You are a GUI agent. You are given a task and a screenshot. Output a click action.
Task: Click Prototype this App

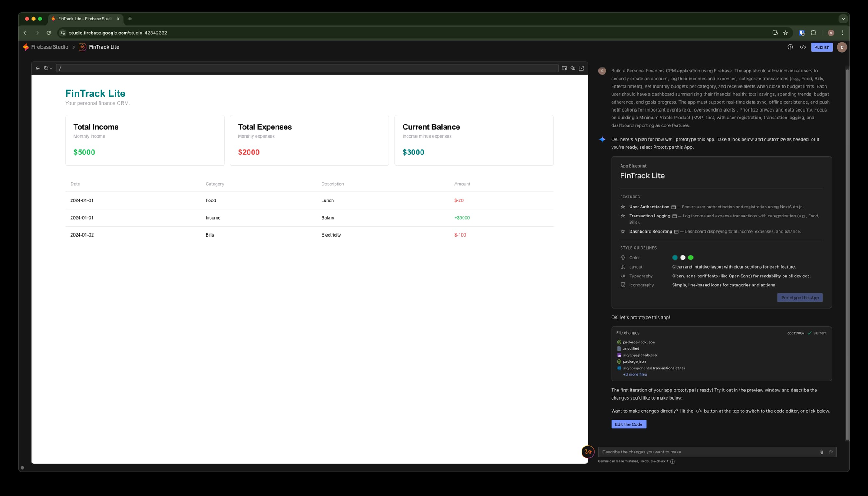tap(800, 297)
